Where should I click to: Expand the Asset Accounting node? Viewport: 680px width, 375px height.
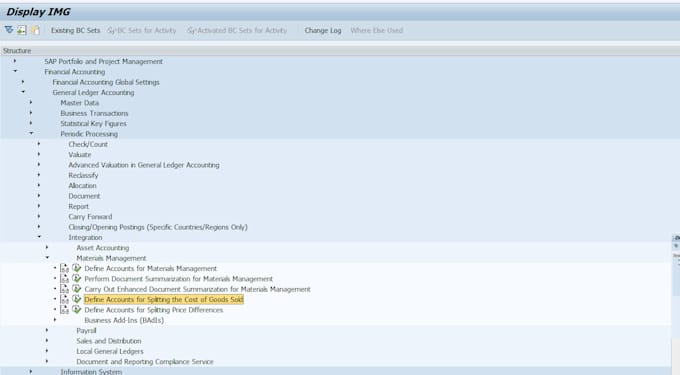tap(47, 247)
